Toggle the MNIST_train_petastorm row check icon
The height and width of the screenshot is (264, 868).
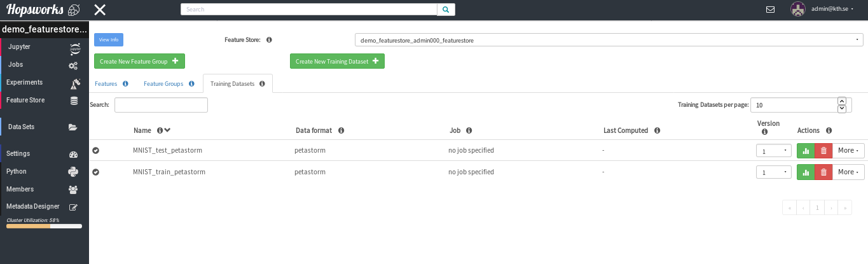96,172
